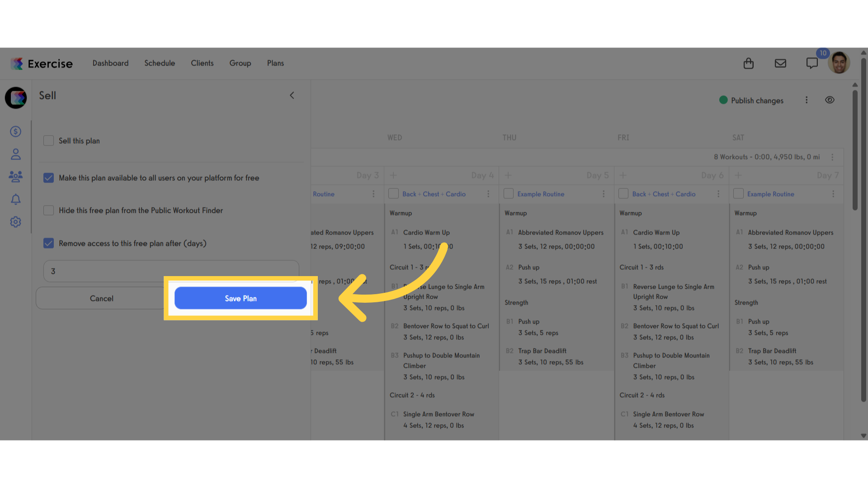Toggle the preview eye icon
The image size is (868, 488).
coord(830,100)
